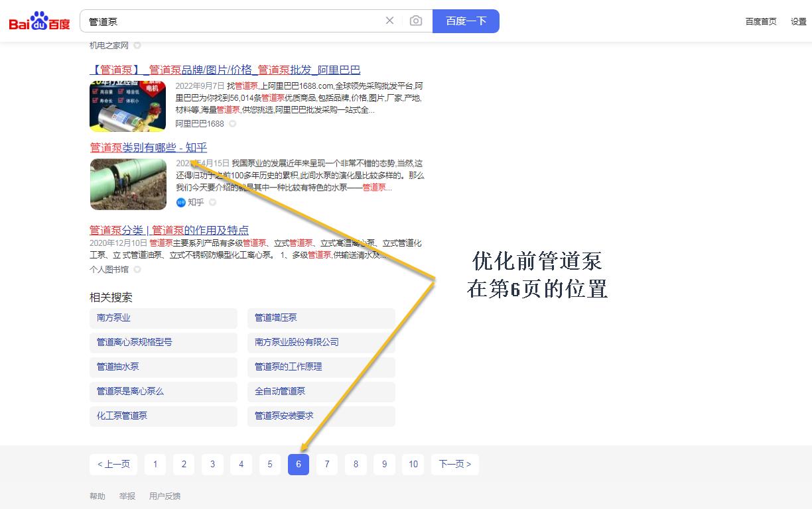Go to 百度首页

[760, 21]
